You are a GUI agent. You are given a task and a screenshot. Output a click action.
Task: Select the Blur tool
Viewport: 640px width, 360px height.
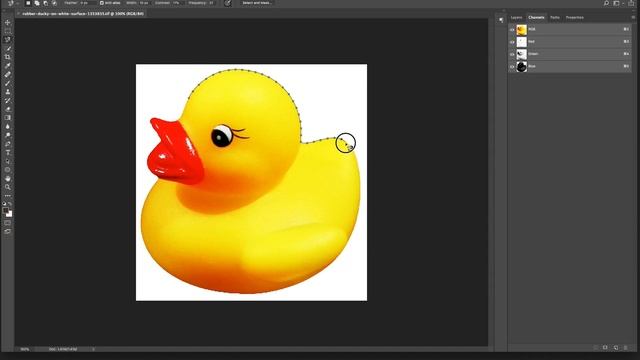8,127
